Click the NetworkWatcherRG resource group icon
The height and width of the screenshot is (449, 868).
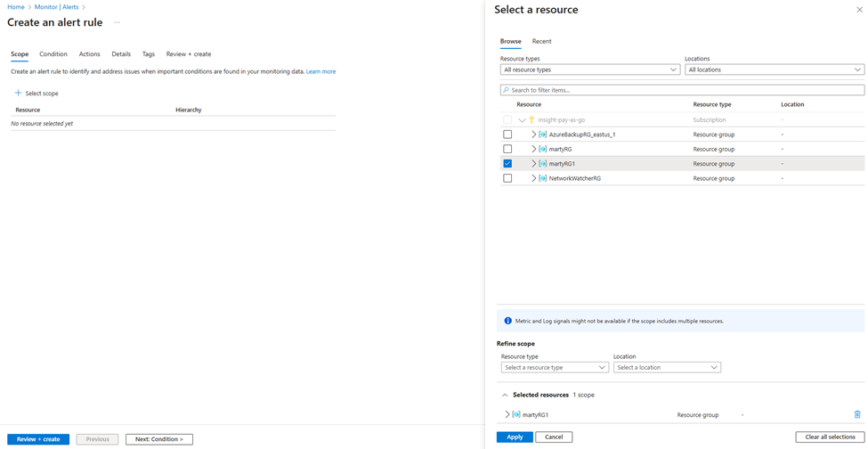click(x=543, y=178)
